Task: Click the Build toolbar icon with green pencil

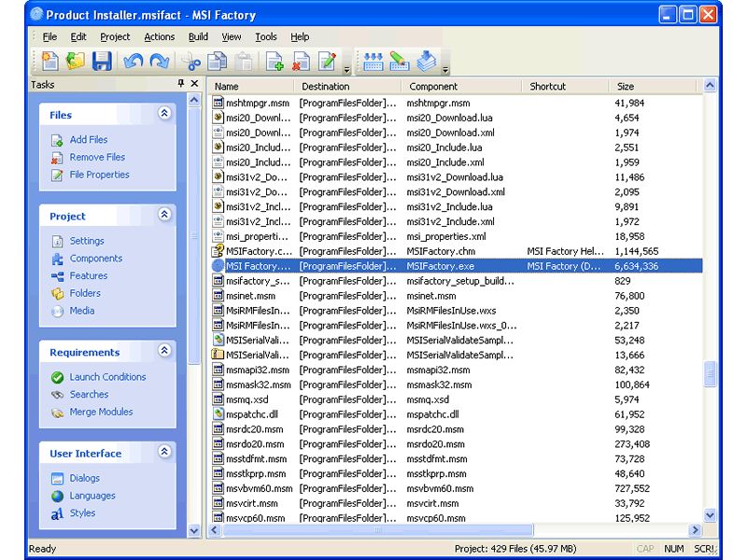Action: coord(400,62)
